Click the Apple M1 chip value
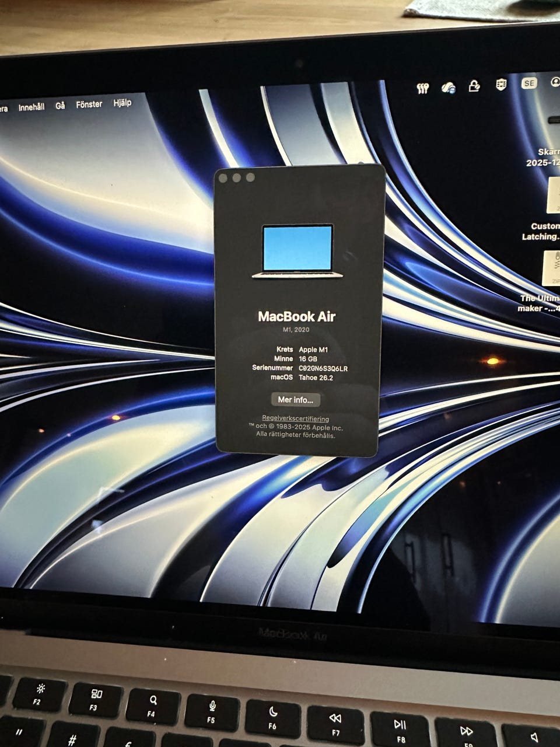 (x=314, y=350)
